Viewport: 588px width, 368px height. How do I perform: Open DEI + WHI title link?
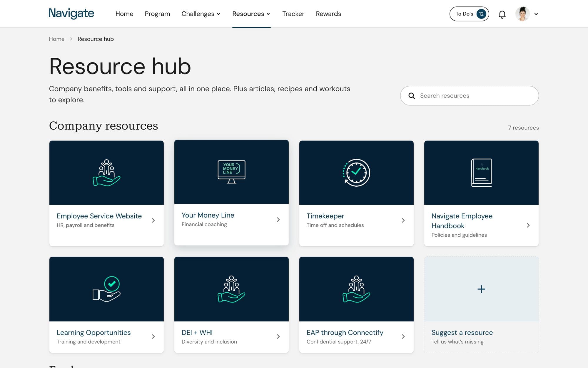(x=197, y=332)
